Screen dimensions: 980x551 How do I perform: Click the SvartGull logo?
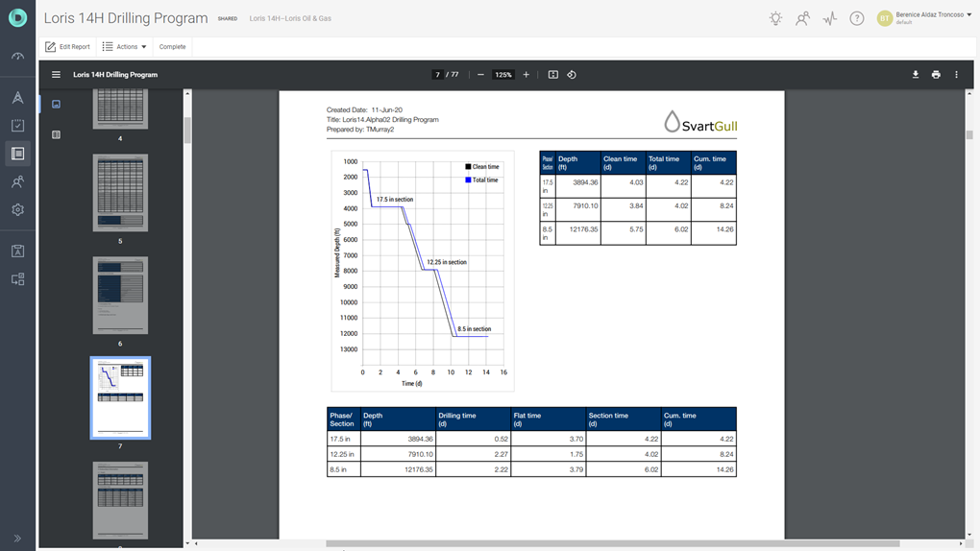pyautogui.click(x=700, y=122)
